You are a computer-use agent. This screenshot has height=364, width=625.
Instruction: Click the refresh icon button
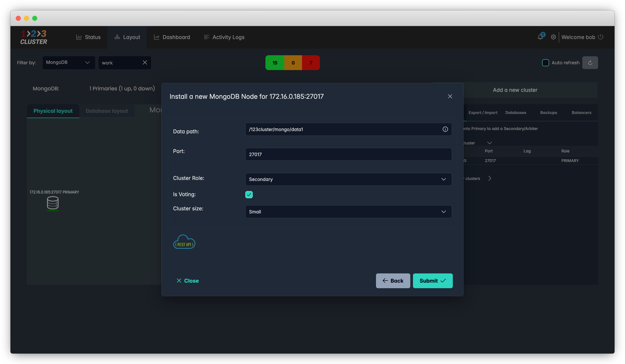pyautogui.click(x=590, y=63)
